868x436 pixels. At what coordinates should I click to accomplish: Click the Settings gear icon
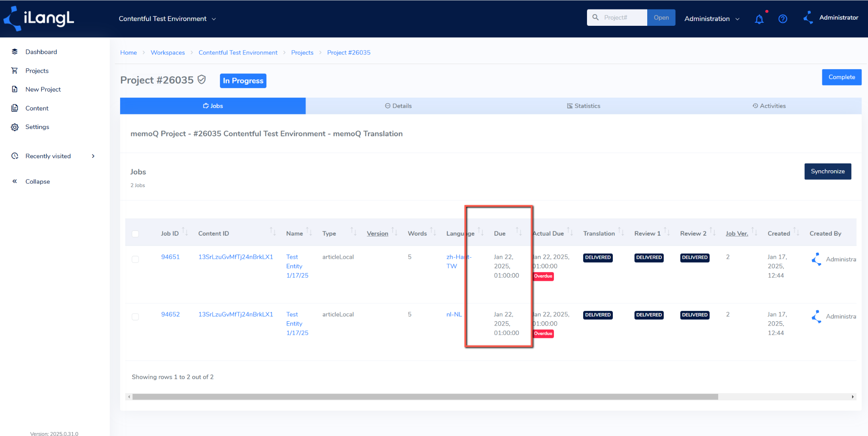[x=15, y=127]
